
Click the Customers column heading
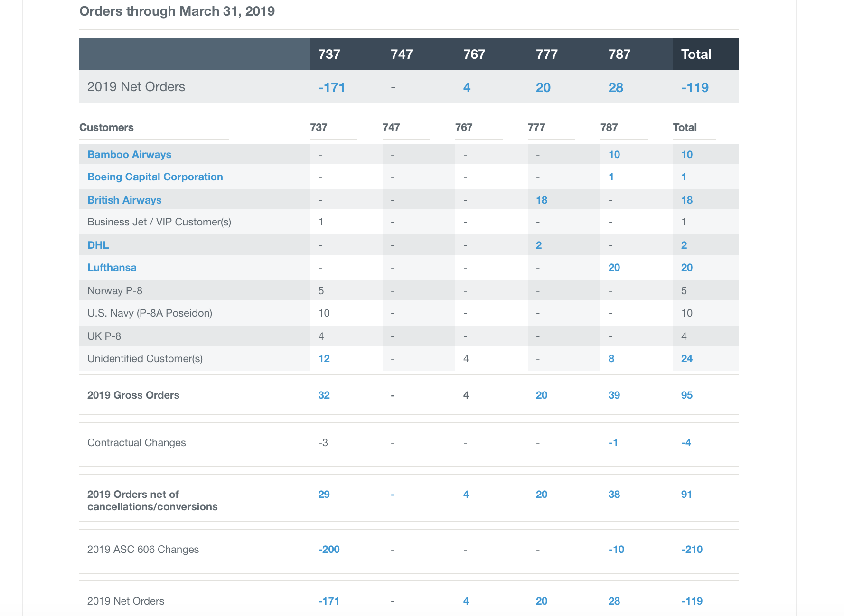pyautogui.click(x=106, y=128)
